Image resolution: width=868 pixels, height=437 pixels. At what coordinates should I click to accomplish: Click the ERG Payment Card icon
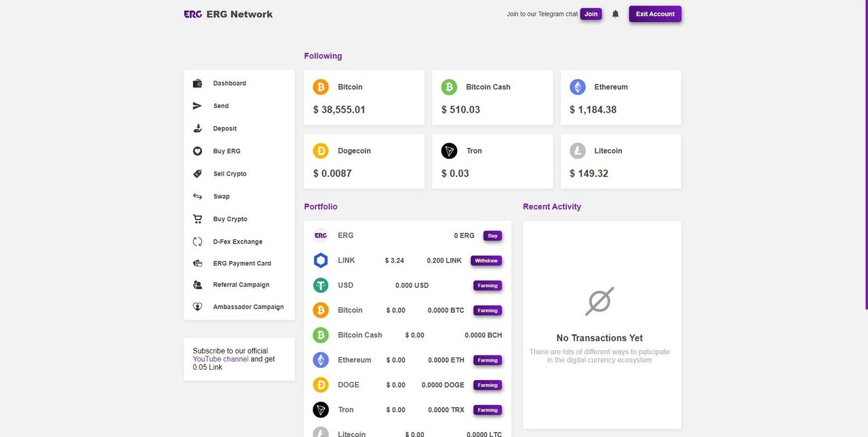[x=197, y=263]
